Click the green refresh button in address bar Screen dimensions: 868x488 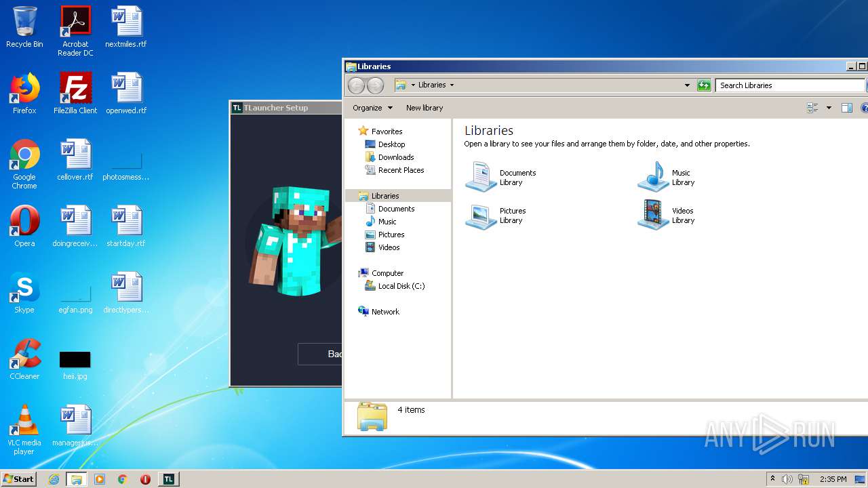click(x=704, y=85)
